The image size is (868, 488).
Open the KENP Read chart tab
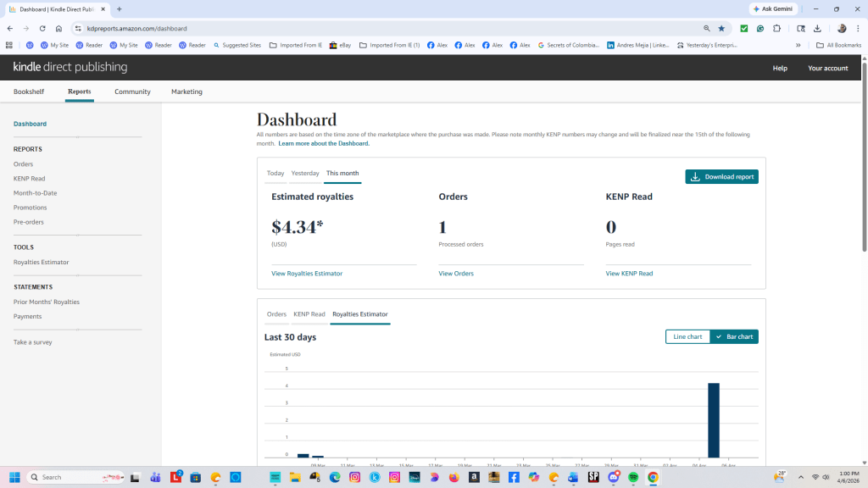pyautogui.click(x=309, y=314)
